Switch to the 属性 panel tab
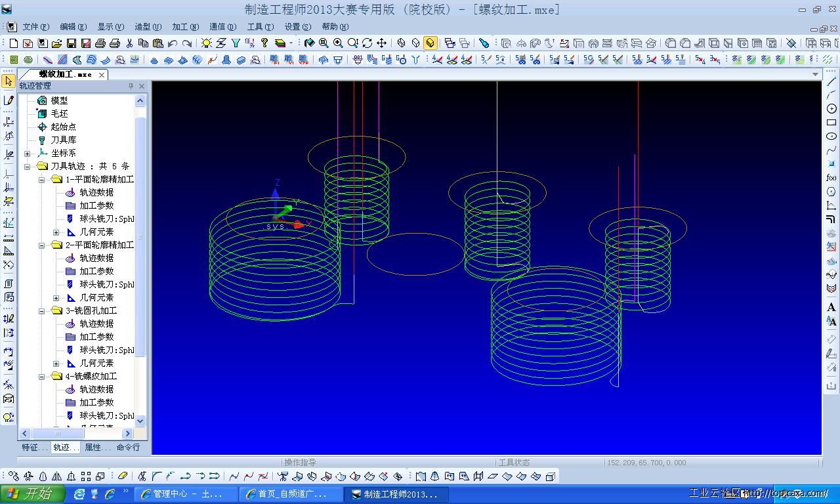Viewport: 840px width, 504px height. [x=97, y=448]
